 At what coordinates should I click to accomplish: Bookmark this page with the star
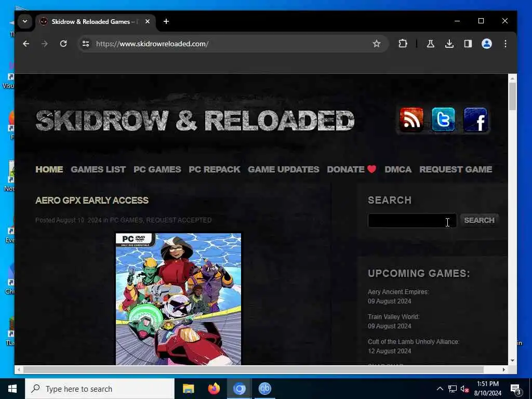(376, 44)
